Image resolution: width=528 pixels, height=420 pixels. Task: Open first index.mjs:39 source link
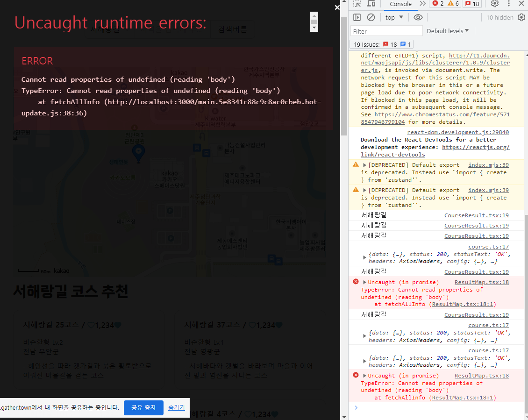point(488,165)
